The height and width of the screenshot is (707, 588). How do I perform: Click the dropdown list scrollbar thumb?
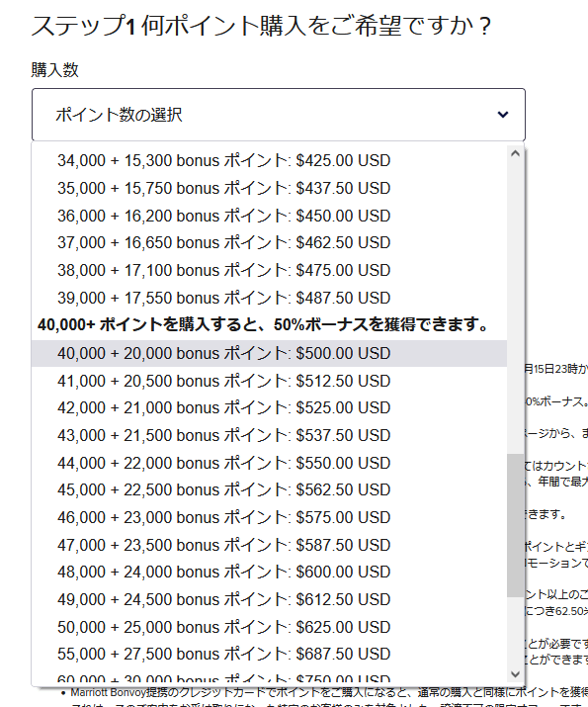[x=516, y=525]
